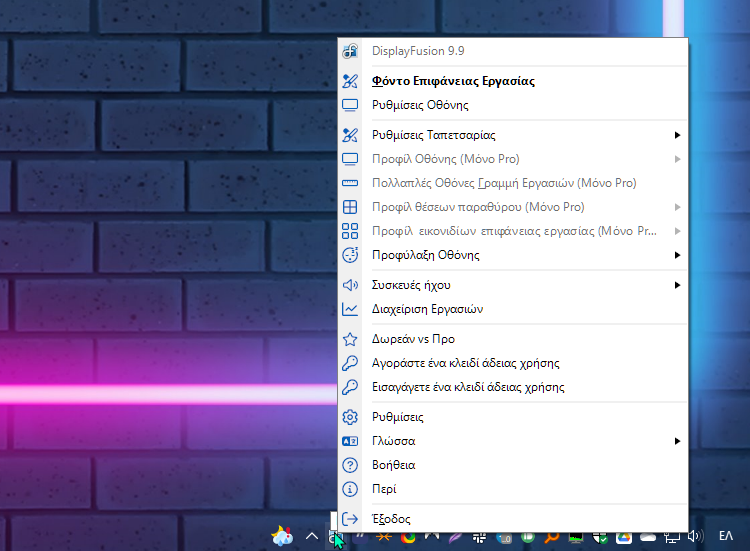Open Ρυθμίσεις via the gear icon
This screenshot has height=551, width=750.
pyautogui.click(x=350, y=417)
